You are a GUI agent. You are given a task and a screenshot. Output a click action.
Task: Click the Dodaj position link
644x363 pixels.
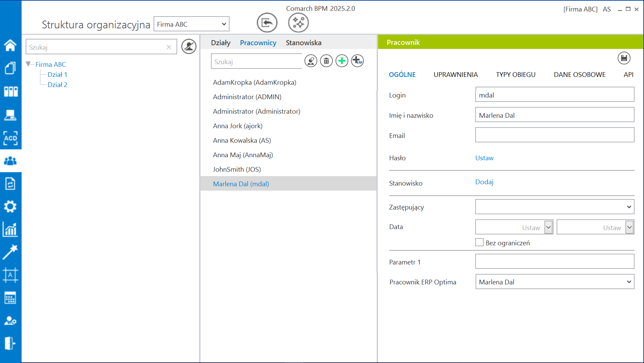[x=484, y=182]
